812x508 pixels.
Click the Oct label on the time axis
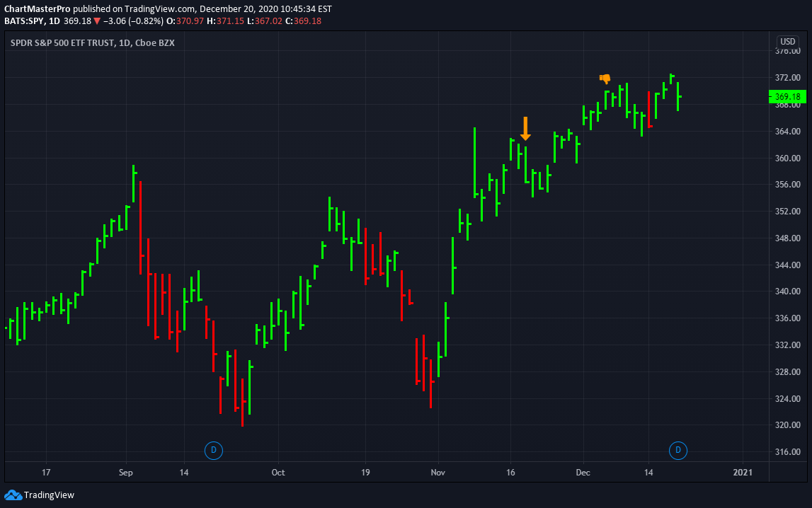tap(278, 473)
